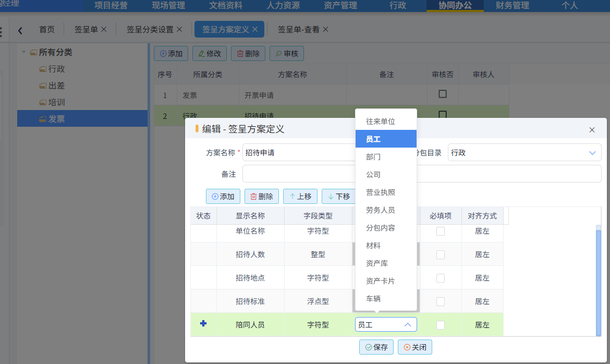
Task: Click the blue plus icon in 陪同人员 row
Action: point(203,323)
